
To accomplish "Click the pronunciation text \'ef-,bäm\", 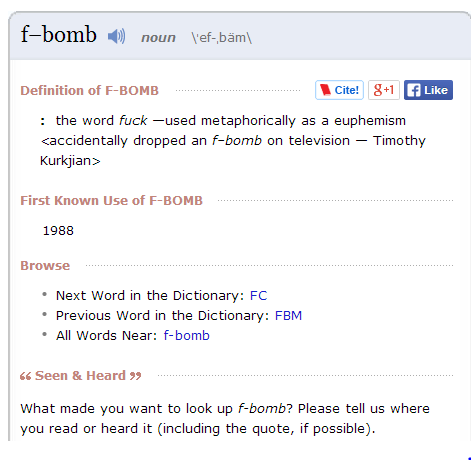I will (222, 38).
